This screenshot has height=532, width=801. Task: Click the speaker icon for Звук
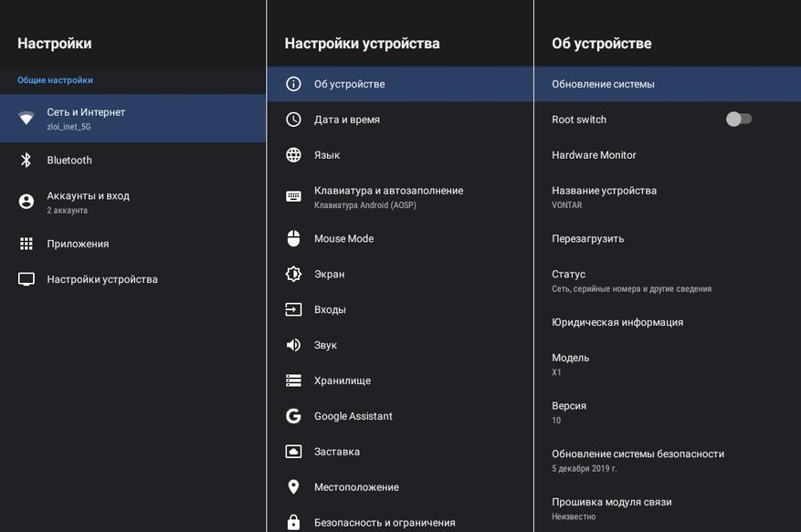point(293,345)
